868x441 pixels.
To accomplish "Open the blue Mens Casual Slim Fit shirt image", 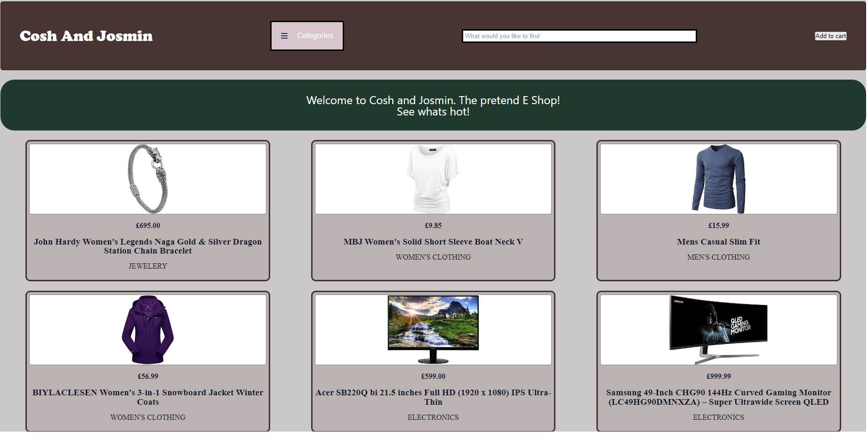I will [719, 179].
